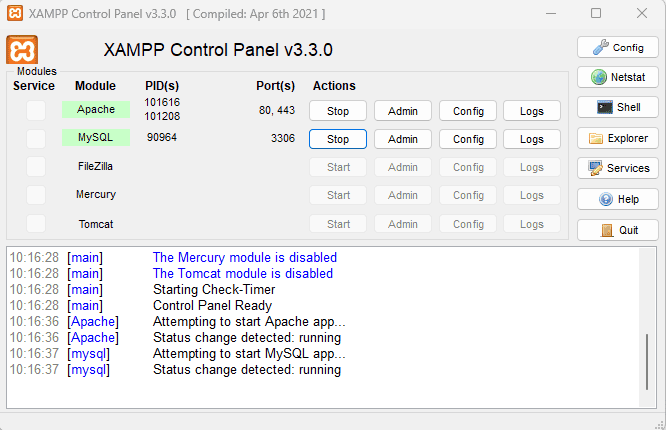
Task: Quit XAMPP with the Quit button
Action: (x=618, y=230)
